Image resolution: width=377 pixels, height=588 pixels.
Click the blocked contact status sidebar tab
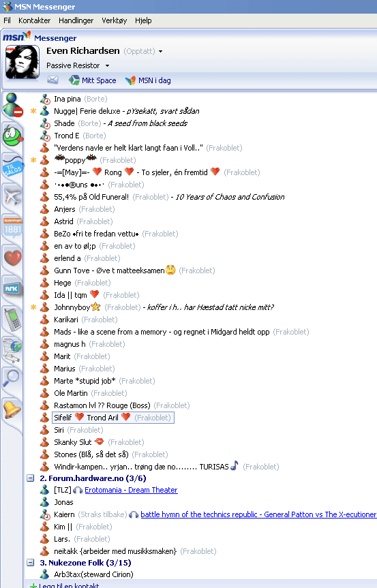[x=12, y=105]
